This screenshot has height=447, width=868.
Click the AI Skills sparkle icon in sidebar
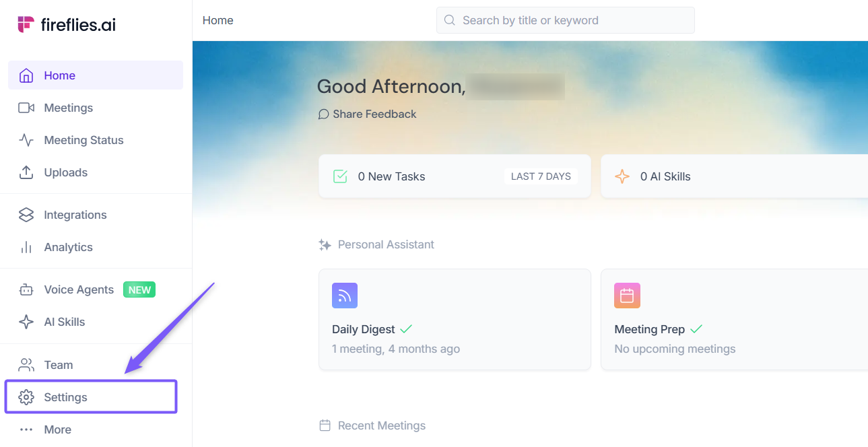click(26, 322)
